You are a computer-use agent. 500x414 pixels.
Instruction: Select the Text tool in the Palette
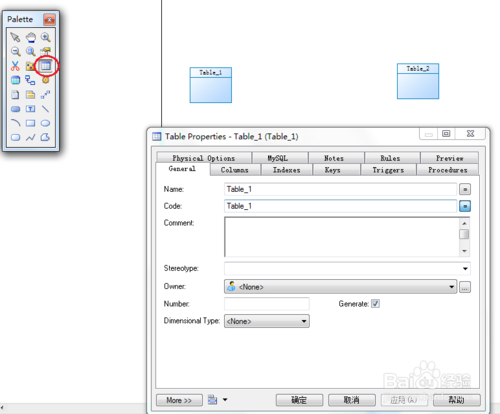31,109
